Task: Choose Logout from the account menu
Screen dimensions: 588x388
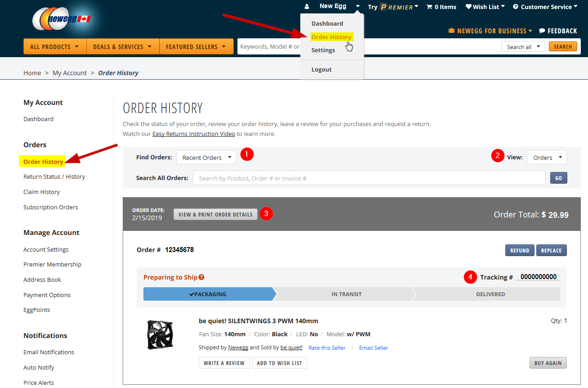Action: (x=321, y=69)
